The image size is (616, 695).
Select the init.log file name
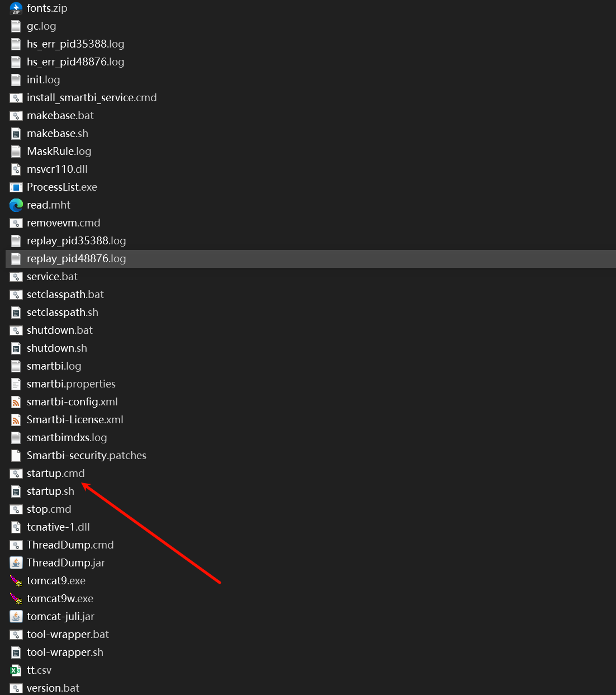tap(44, 80)
